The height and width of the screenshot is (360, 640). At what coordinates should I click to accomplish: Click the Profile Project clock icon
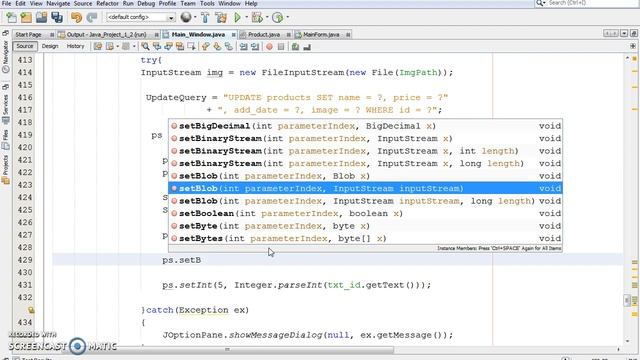point(278,17)
